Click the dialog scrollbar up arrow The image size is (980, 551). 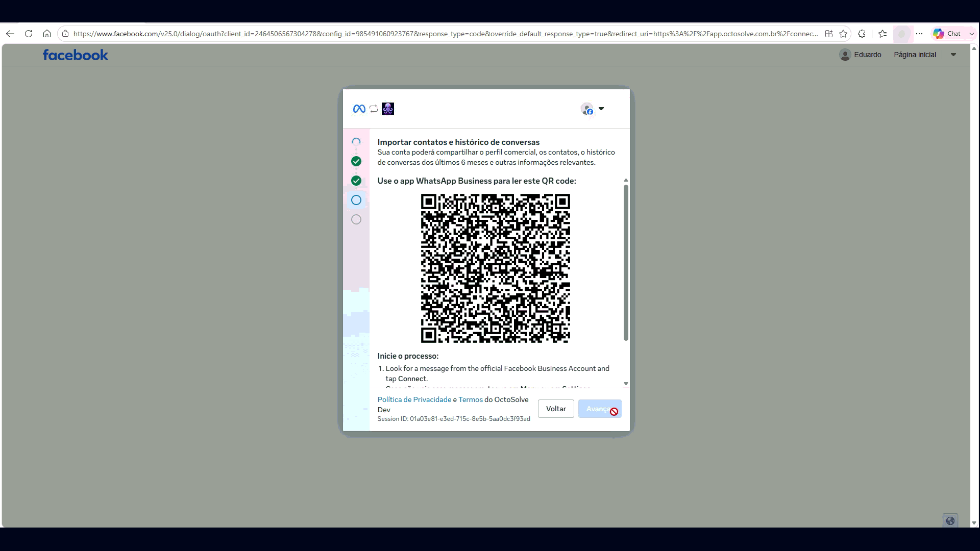click(x=626, y=181)
